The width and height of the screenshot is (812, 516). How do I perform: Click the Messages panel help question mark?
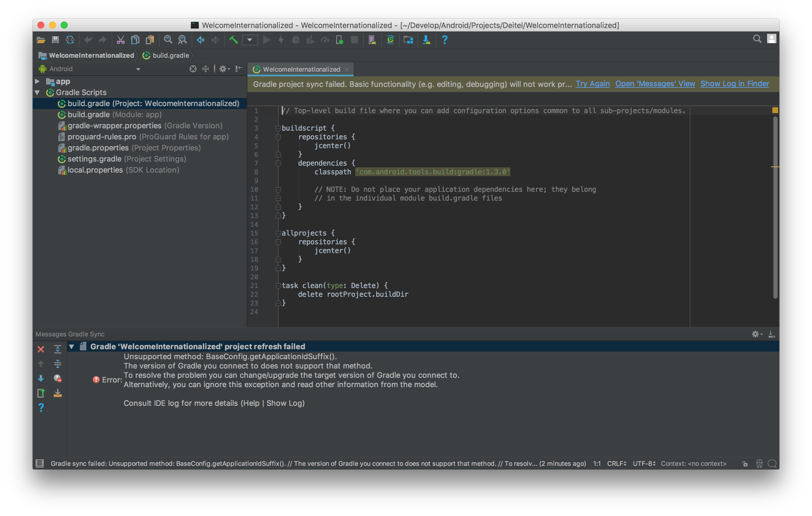(x=41, y=408)
